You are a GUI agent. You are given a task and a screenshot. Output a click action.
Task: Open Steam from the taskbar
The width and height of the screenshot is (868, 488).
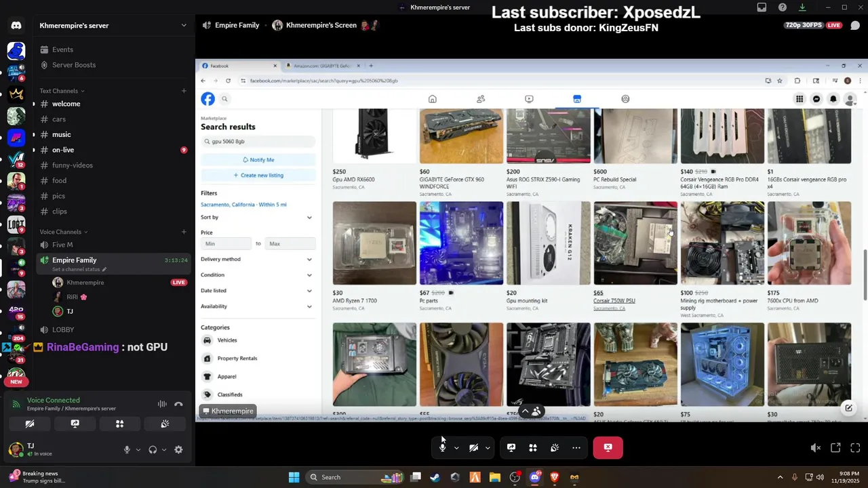[435, 477]
